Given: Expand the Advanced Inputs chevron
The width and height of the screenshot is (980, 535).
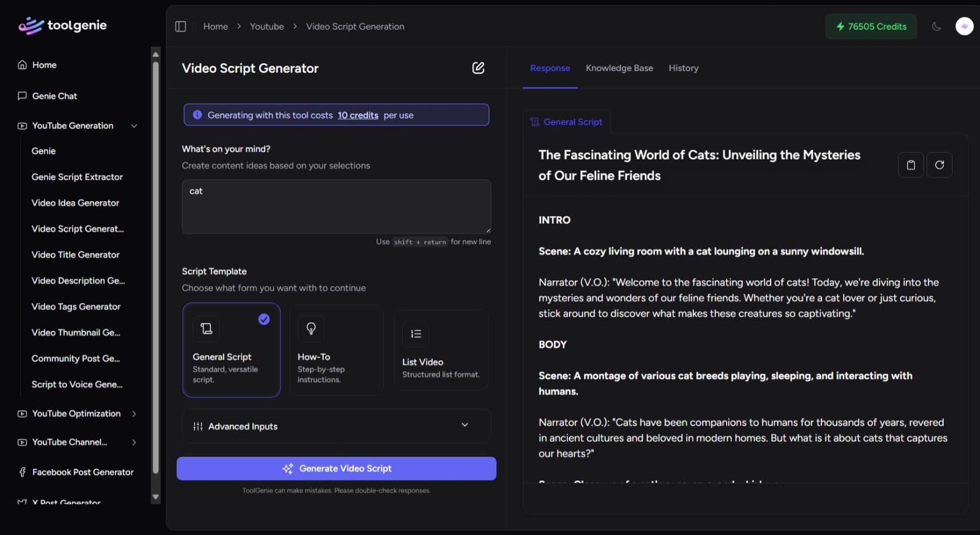Looking at the screenshot, I should point(465,425).
